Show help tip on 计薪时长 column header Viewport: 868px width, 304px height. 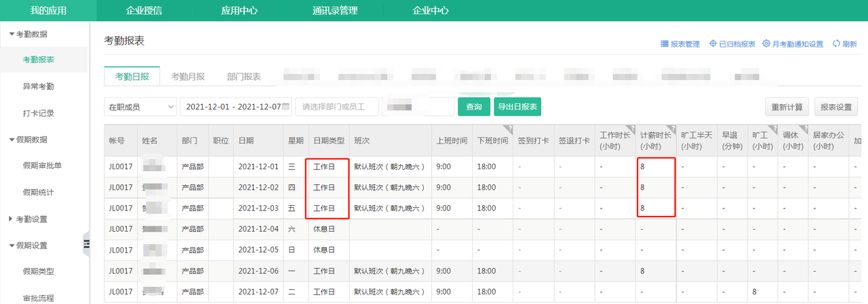[x=672, y=129]
